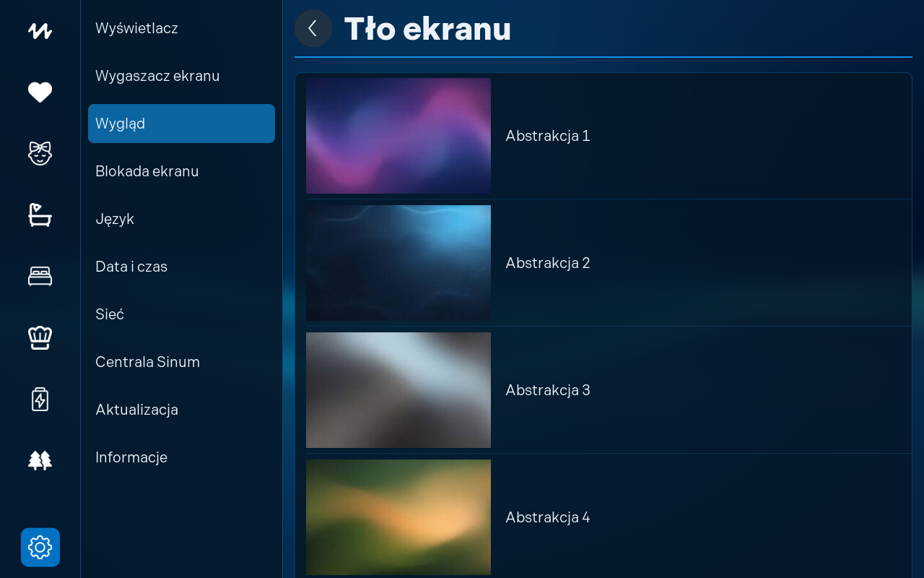Screen dimensions: 924x578
Task: Click the Abstrakcja 1 label
Action: pos(548,136)
